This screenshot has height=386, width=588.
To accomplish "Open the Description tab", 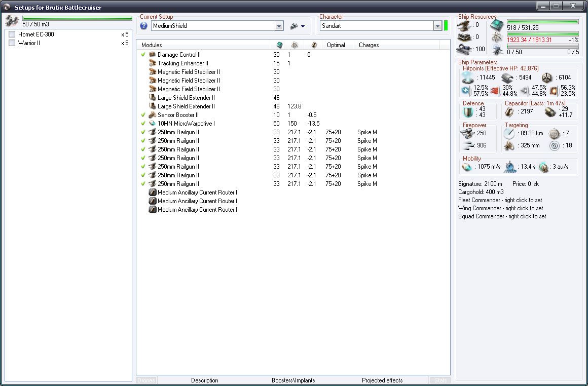I will [x=204, y=380].
